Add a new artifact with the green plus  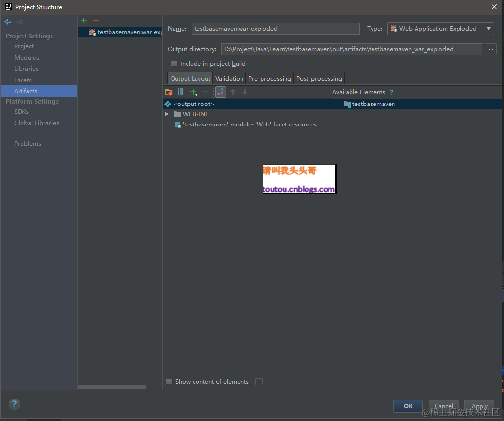[83, 21]
